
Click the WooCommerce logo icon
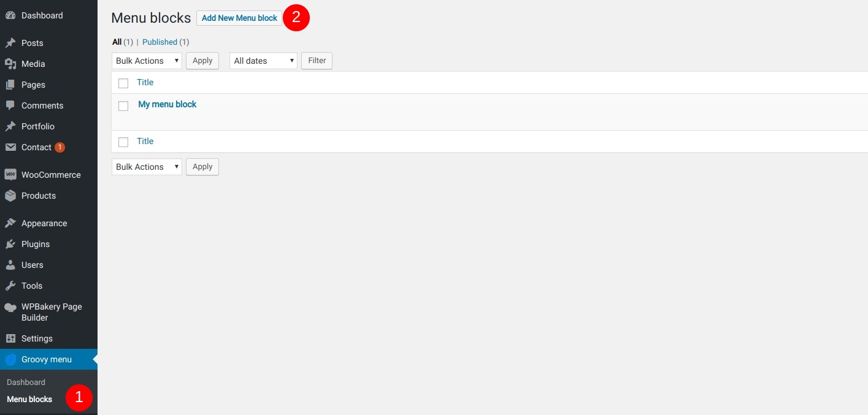[10, 175]
